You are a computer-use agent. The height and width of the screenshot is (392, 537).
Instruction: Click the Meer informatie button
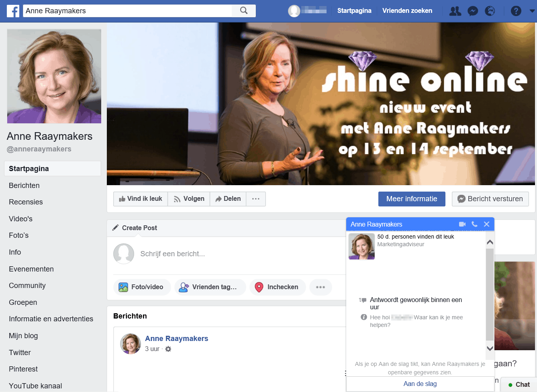coord(412,199)
